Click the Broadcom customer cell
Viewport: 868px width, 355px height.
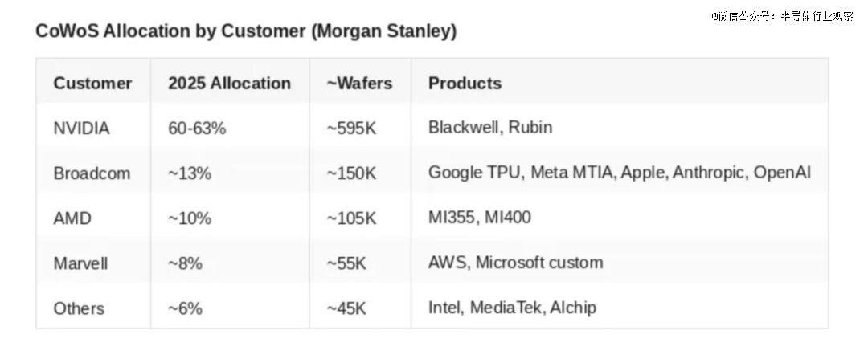coord(92,173)
